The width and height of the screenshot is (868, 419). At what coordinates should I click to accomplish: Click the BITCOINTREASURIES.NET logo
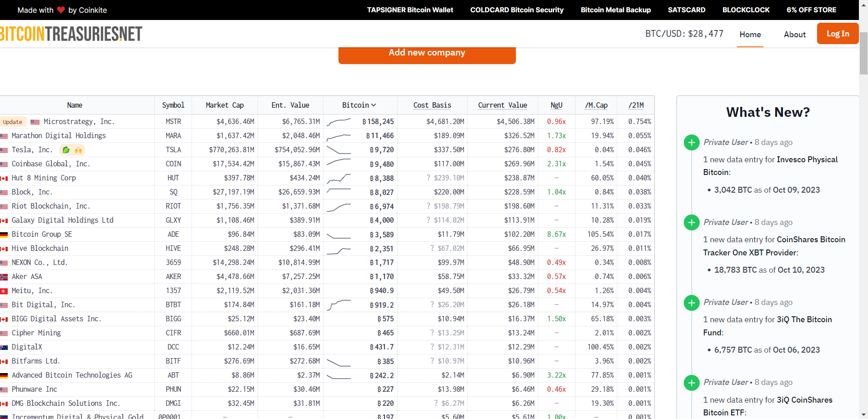click(x=71, y=34)
